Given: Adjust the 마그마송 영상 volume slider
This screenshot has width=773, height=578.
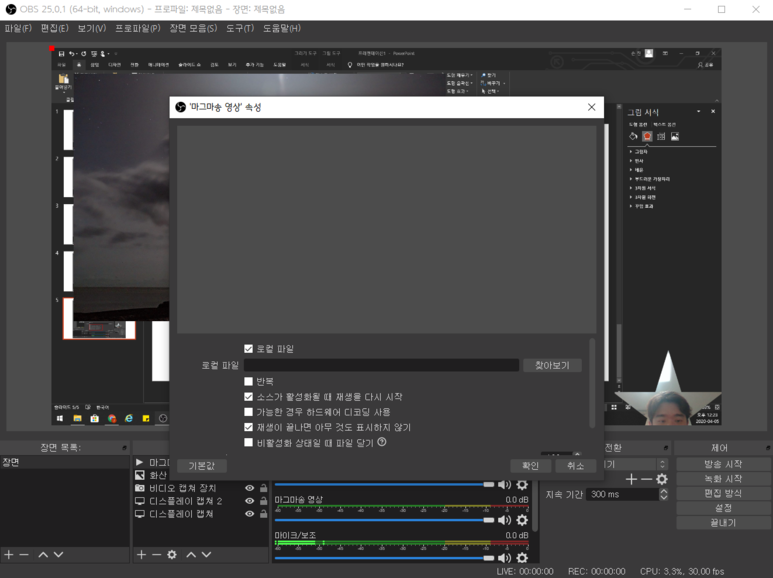Looking at the screenshot, I should tap(385, 520).
